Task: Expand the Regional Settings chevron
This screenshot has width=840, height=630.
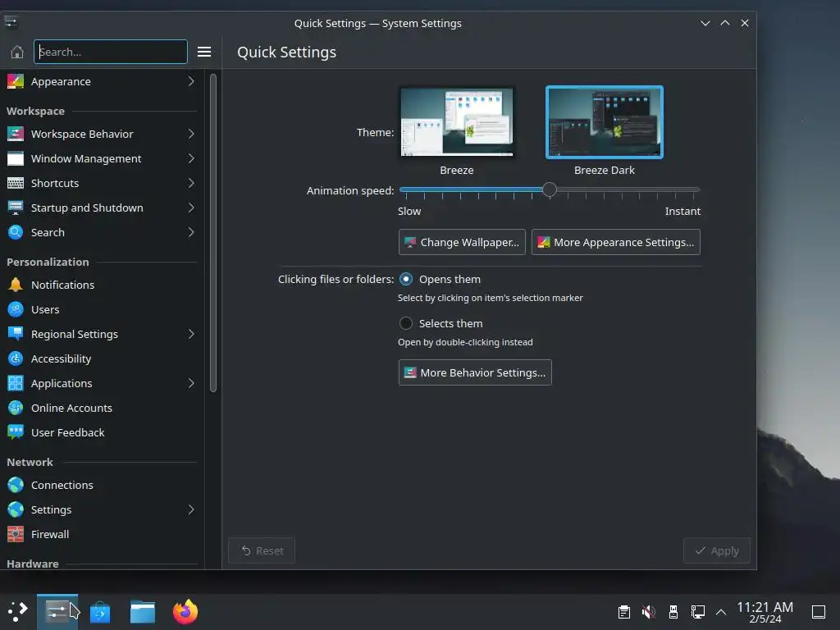Action: [x=191, y=335]
